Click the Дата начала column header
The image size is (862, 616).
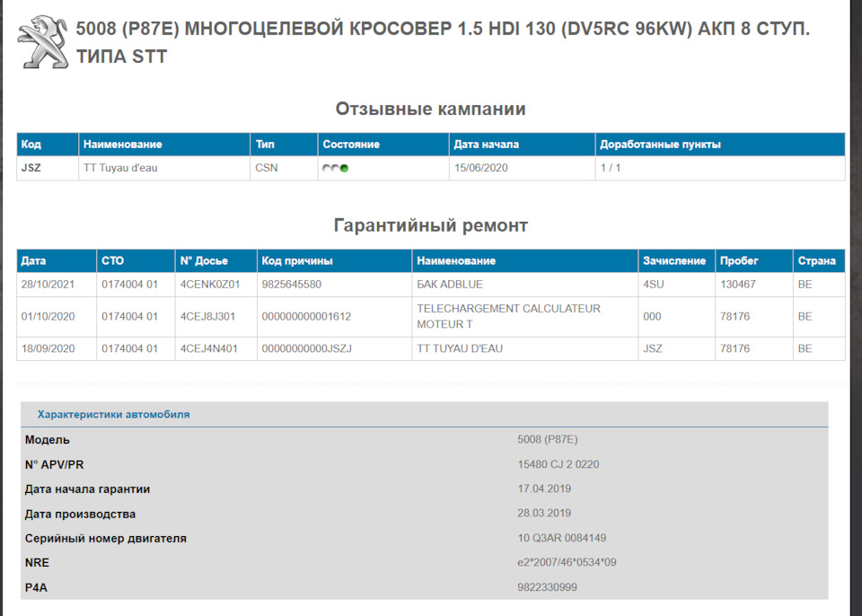tap(523, 144)
